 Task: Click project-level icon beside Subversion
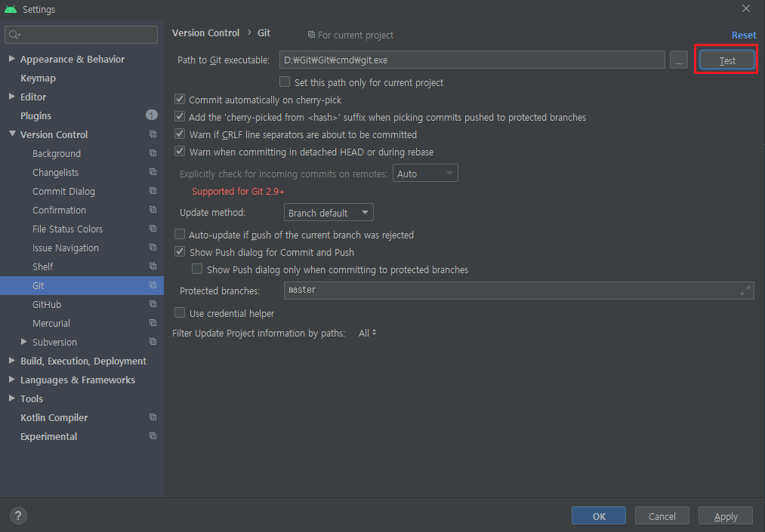point(153,342)
